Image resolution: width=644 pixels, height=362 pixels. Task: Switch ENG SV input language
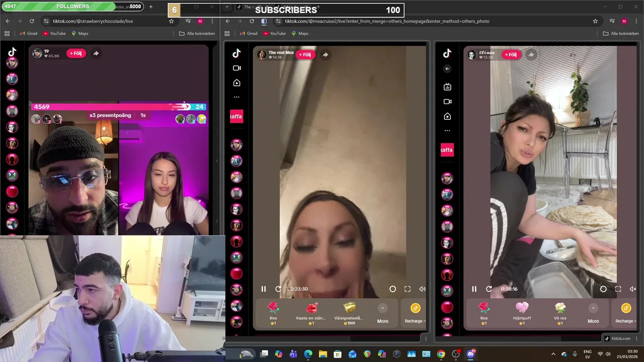(587, 354)
